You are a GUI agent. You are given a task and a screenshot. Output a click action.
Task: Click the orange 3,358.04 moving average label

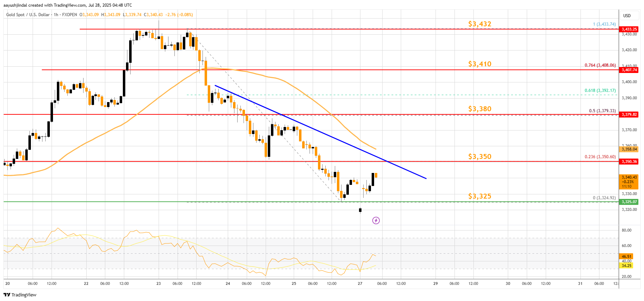click(629, 149)
